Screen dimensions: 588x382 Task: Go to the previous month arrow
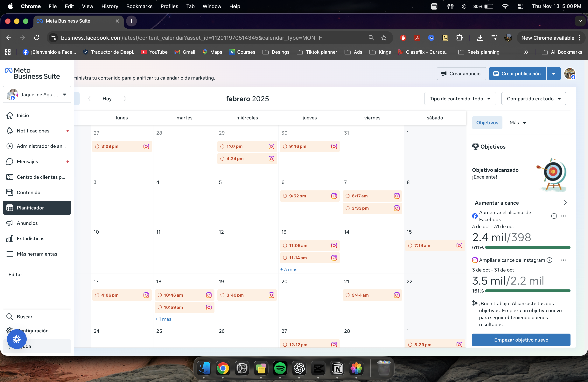[89, 99]
